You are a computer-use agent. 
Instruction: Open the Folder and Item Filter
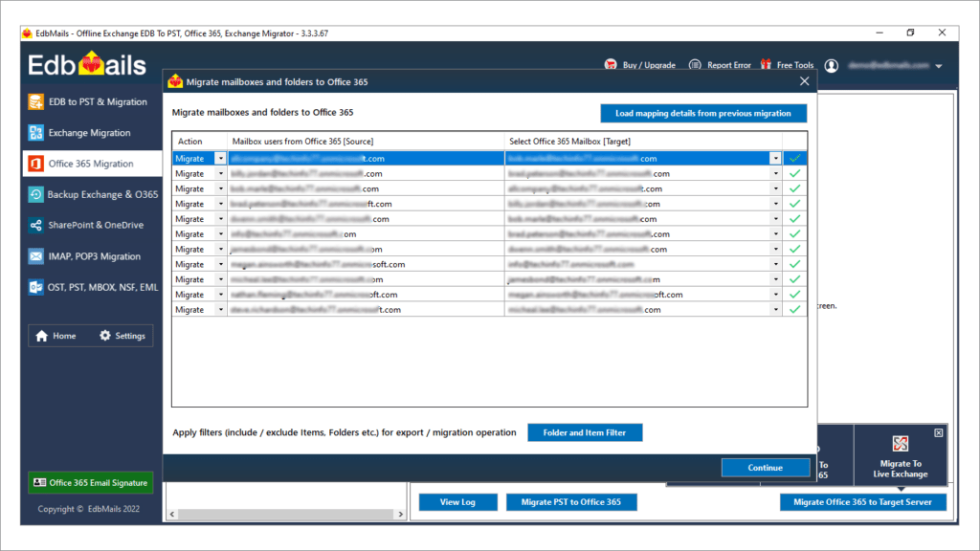[585, 432]
